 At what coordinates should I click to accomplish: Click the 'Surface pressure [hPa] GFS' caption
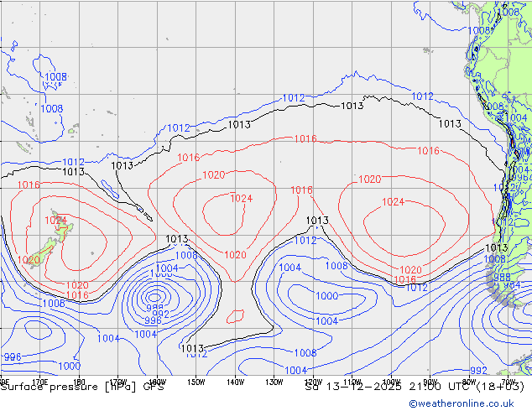82,387
